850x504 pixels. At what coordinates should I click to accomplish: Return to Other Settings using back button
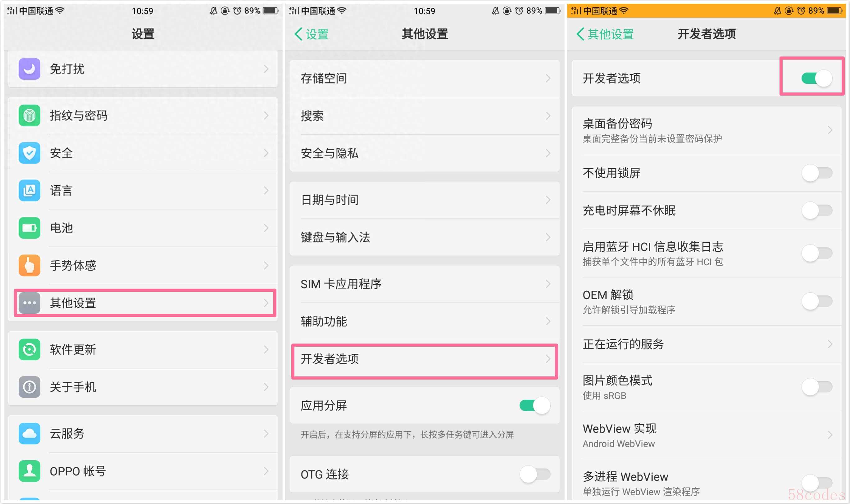pos(605,34)
